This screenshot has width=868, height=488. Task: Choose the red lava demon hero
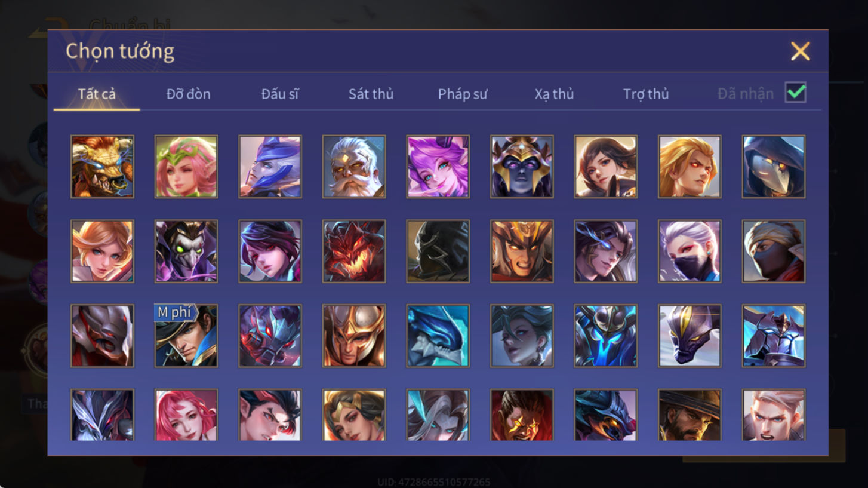(x=354, y=251)
